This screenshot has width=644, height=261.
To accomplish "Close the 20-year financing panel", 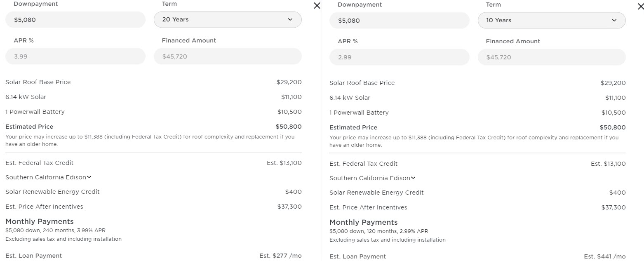I will click(317, 6).
